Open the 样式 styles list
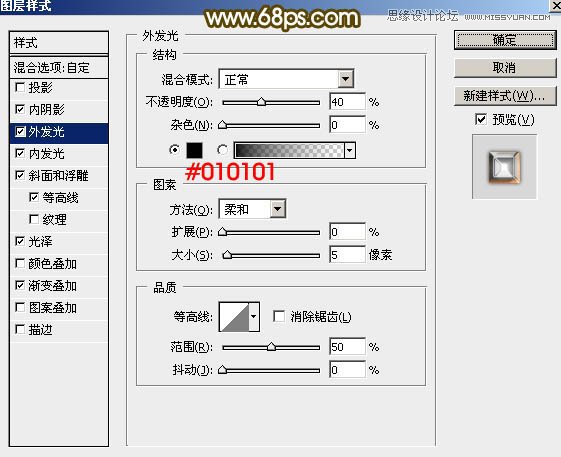The image size is (561, 457). [59, 43]
